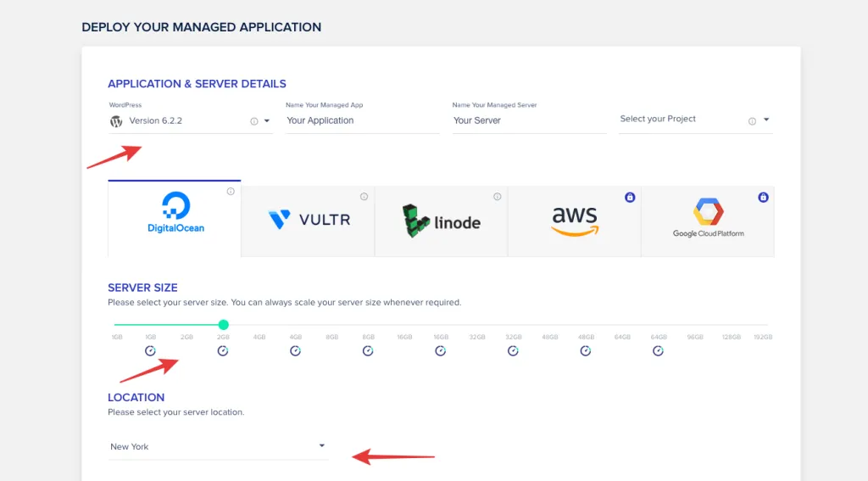
Task: Choose the Linode provider tab
Action: 441,221
